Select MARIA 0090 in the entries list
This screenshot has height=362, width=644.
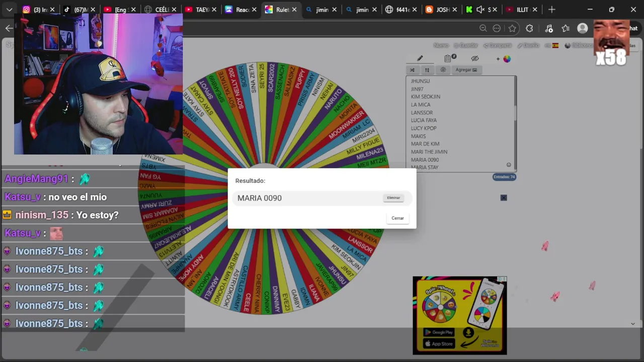click(425, 160)
